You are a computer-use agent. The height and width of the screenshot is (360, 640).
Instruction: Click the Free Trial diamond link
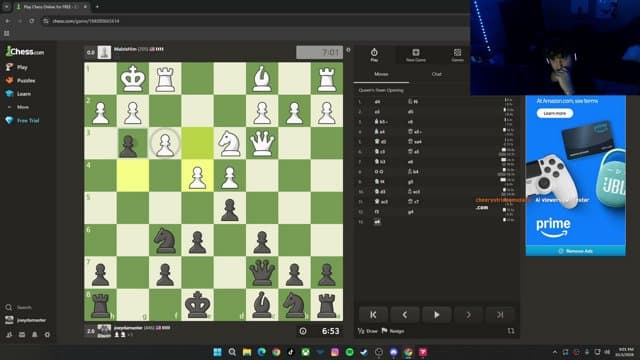[22, 120]
